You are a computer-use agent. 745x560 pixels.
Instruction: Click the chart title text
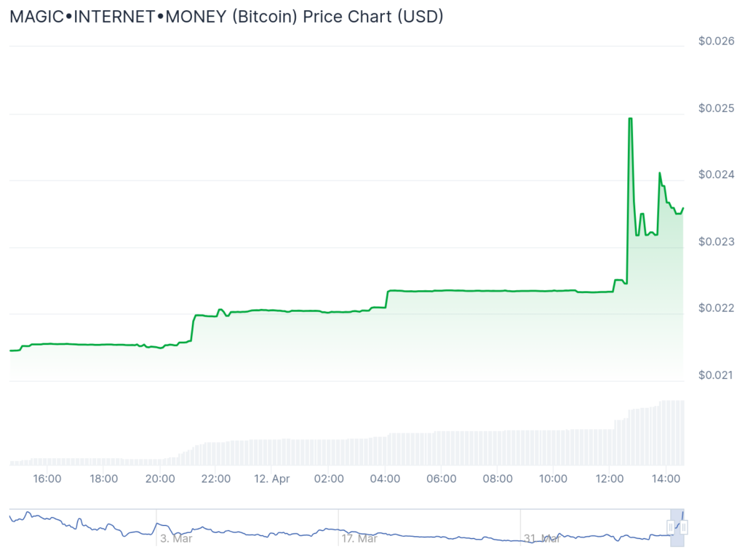pyautogui.click(x=226, y=16)
